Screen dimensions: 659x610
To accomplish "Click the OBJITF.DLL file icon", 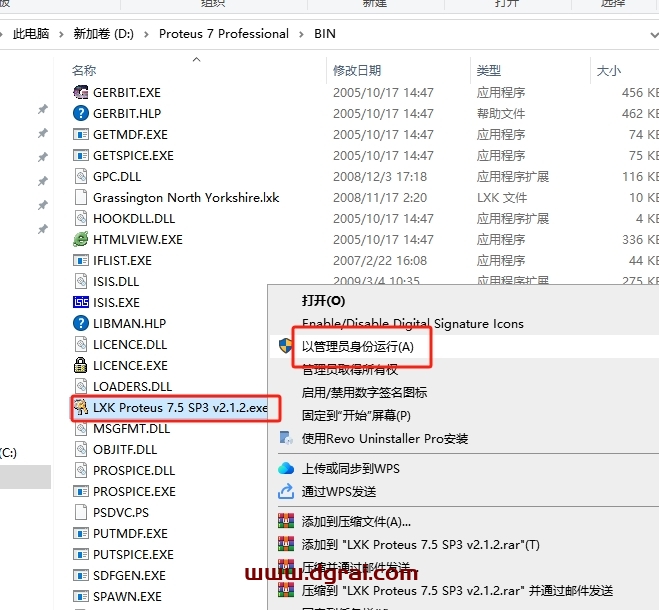I will click(x=81, y=449).
